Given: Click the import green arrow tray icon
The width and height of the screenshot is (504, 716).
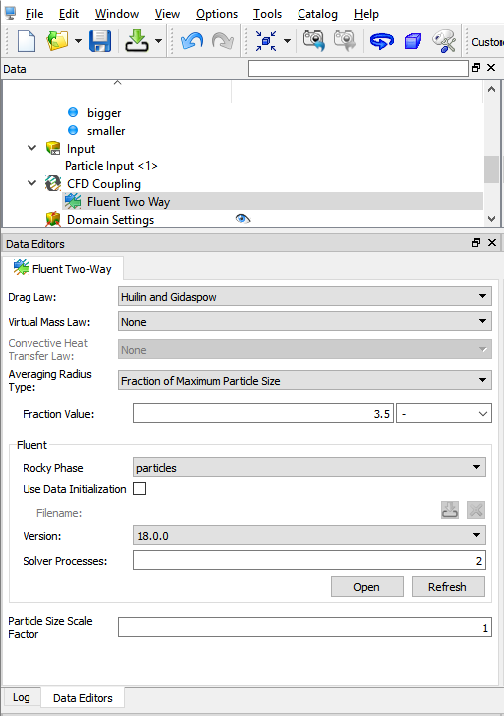Looking at the screenshot, I should [136, 41].
